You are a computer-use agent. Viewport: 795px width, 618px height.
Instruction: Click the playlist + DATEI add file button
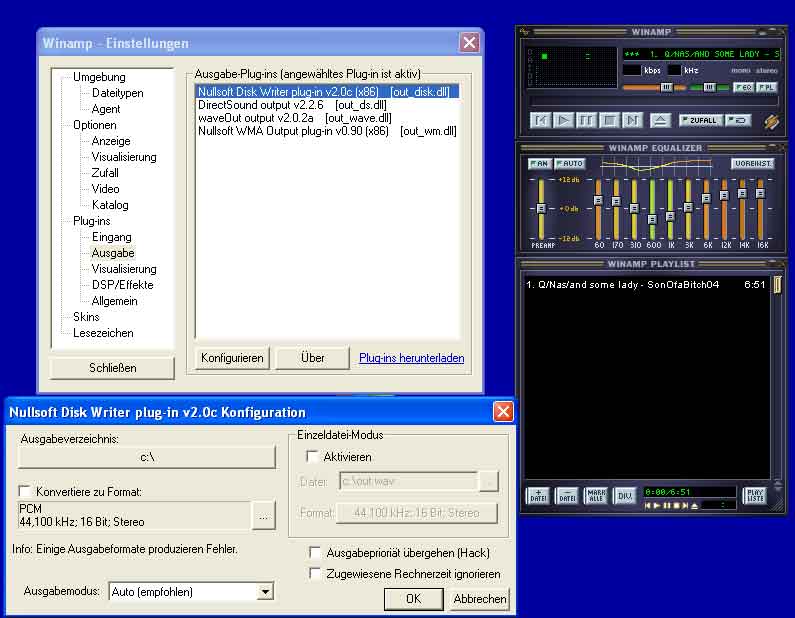(x=538, y=495)
